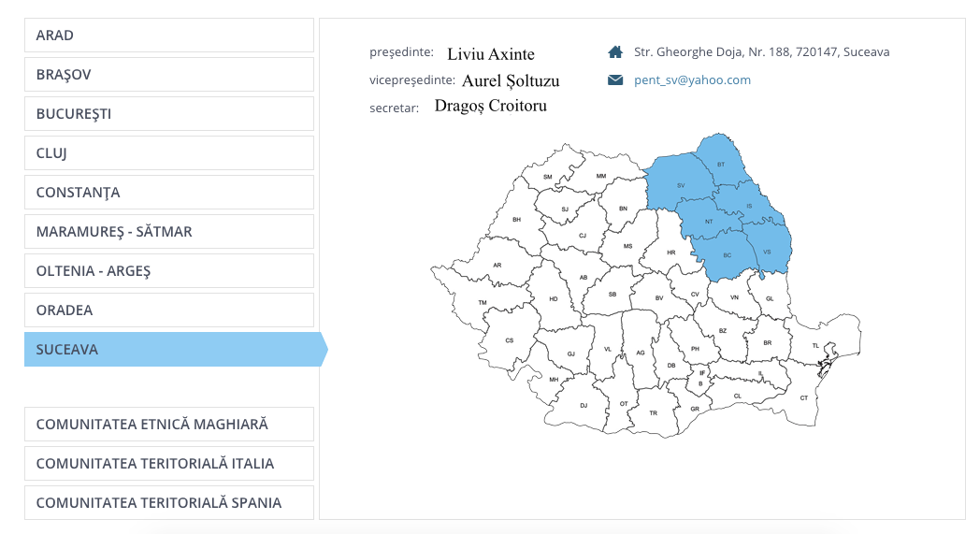The image size is (980, 534).
Task: Click the email envelope icon
Action: (614, 80)
